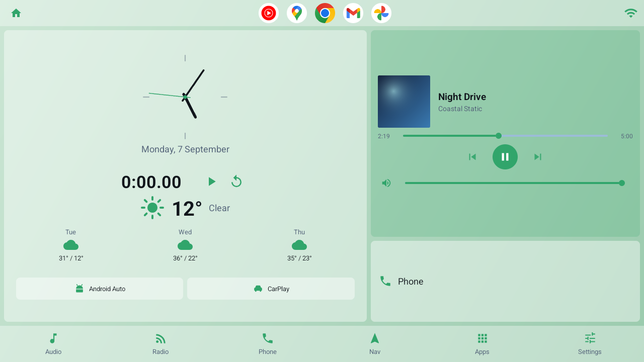This screenshot has width=644, height=362.
Task: Select the current weather sun icon
Action: [152, 208]
